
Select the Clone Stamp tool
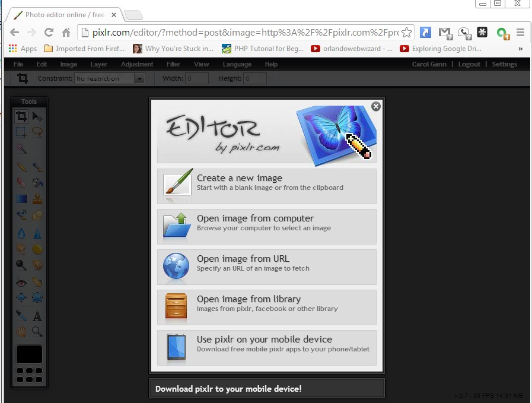tap(37, 199)
